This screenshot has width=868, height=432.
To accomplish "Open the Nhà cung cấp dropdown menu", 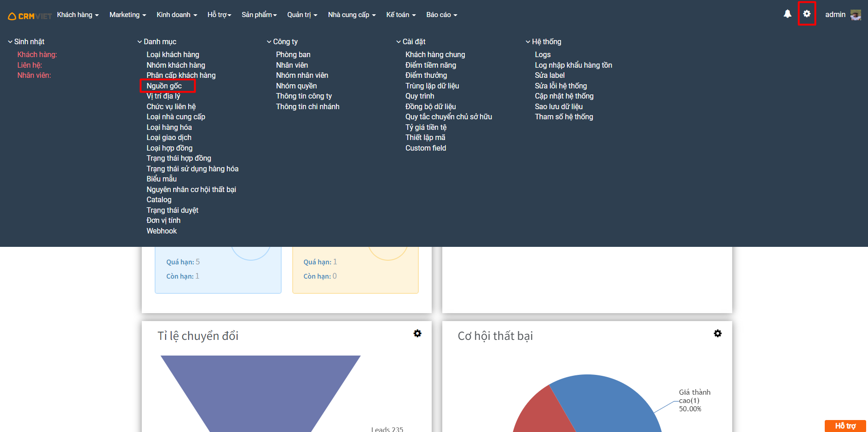I will click(x=352, y=15).
